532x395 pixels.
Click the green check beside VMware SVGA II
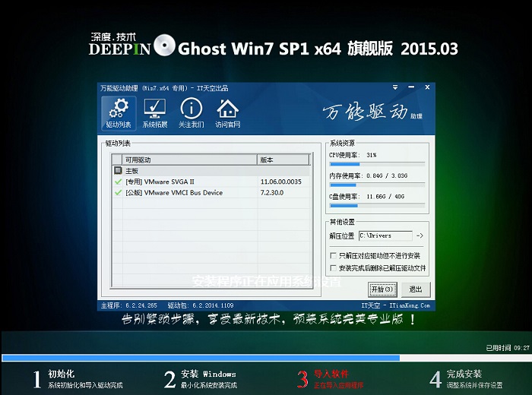[118, 182]
